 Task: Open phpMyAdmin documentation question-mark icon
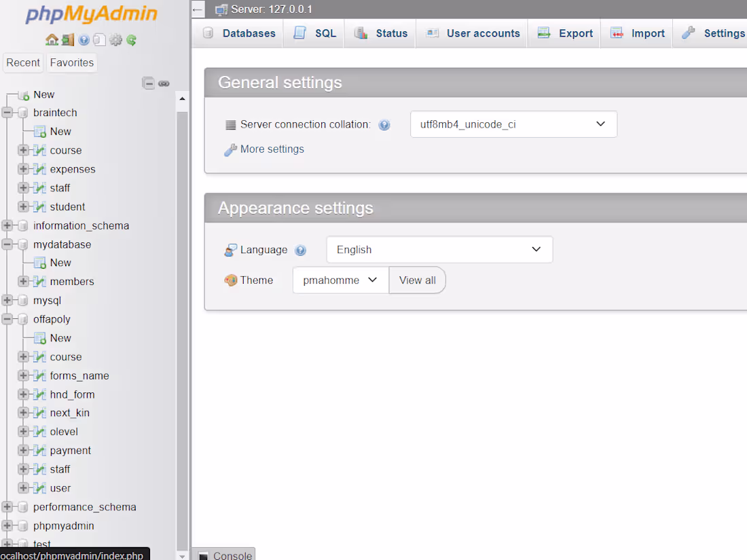84,40
